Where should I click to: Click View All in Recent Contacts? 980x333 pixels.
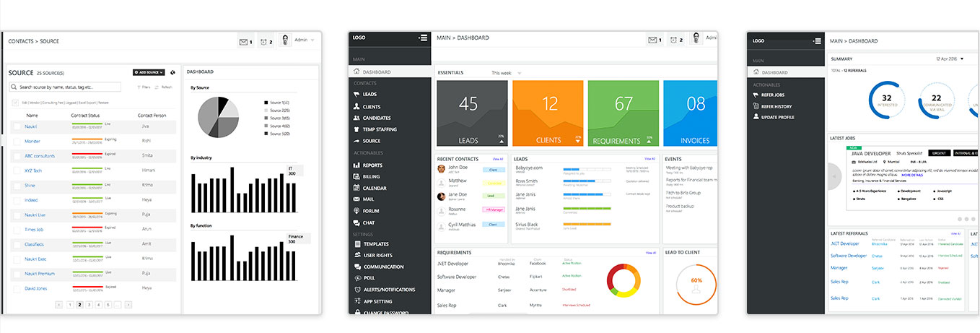tap(497, 158)
